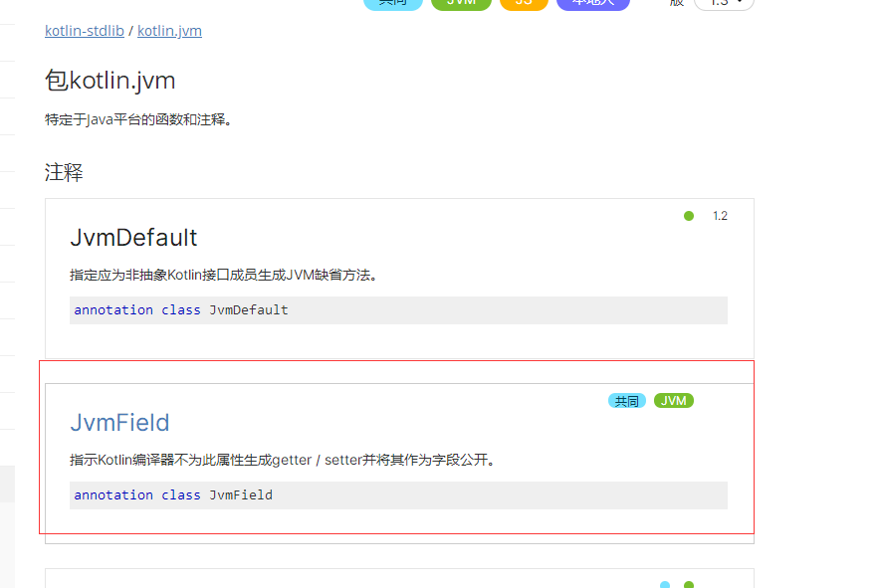
Task: Click the JvmField description about getter / setter
Action: [x=283, y=461]
